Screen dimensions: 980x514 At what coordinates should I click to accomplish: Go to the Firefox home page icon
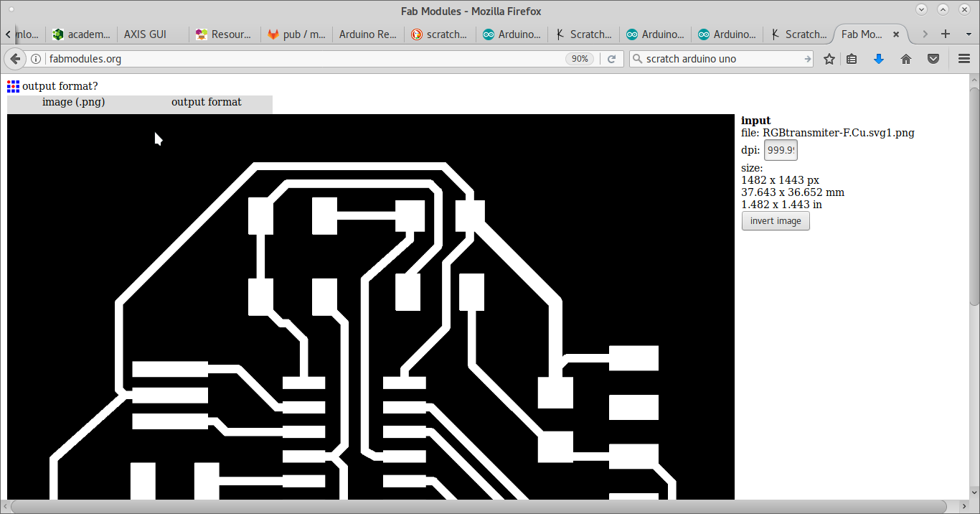click(906, 59)
